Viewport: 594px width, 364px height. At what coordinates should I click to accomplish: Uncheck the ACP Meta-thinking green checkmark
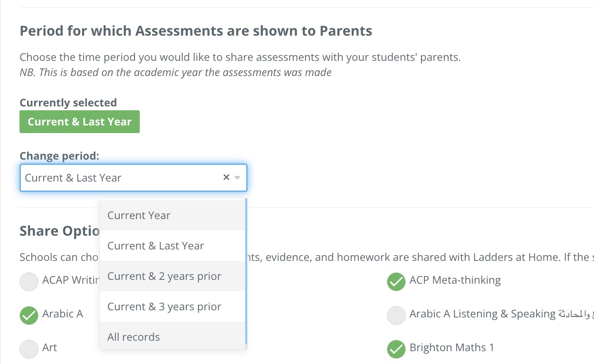click(x=396, y=282)
